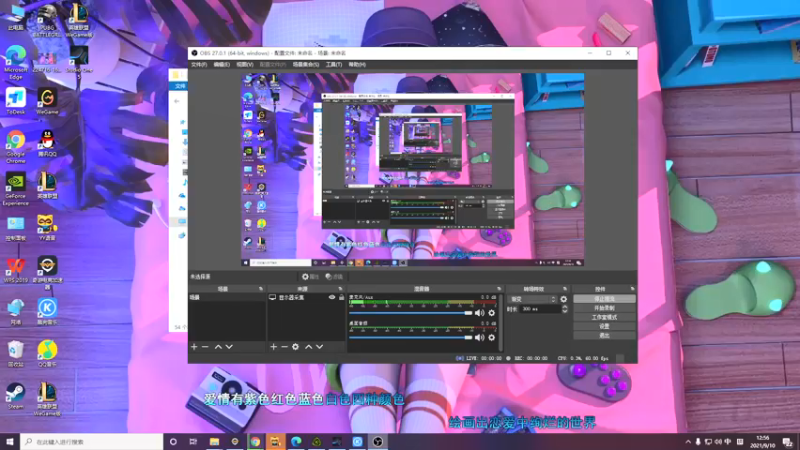The width and height of the screenshot is (800, 450).
Task: Click the source Filters button
Action: 334,277
